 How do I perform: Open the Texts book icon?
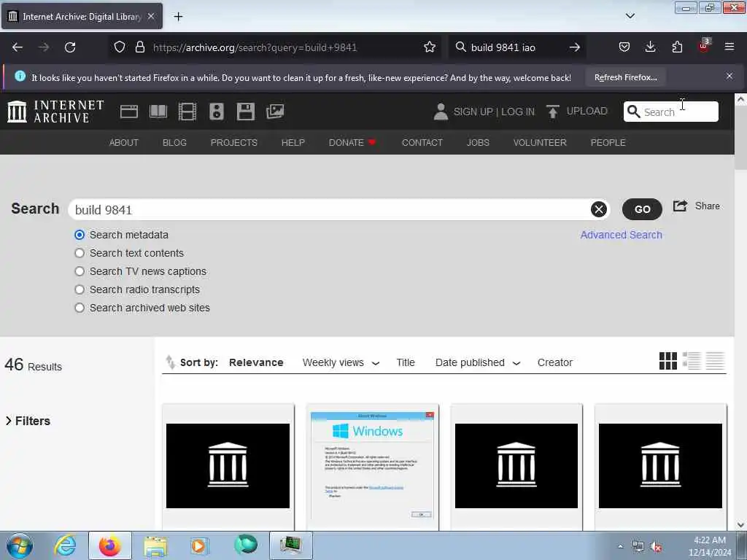[x=158, y=112]
